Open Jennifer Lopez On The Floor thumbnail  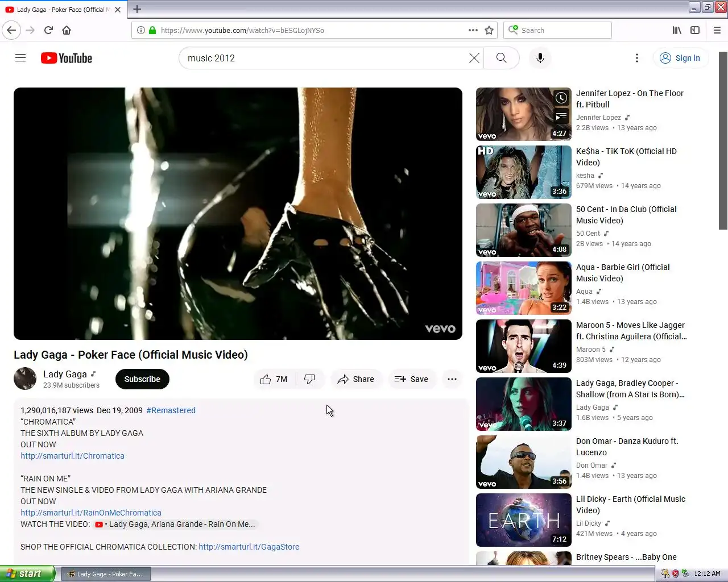click(x=523, y=114)
